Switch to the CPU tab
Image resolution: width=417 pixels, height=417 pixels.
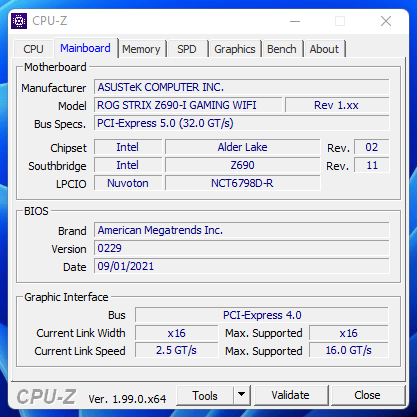tap(33, 49)
